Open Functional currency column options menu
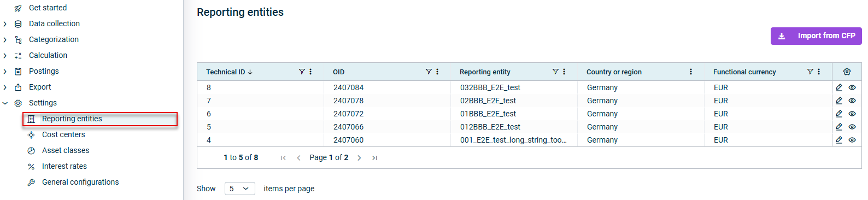This screenshot has width=868, height=200. coord(819,72)
